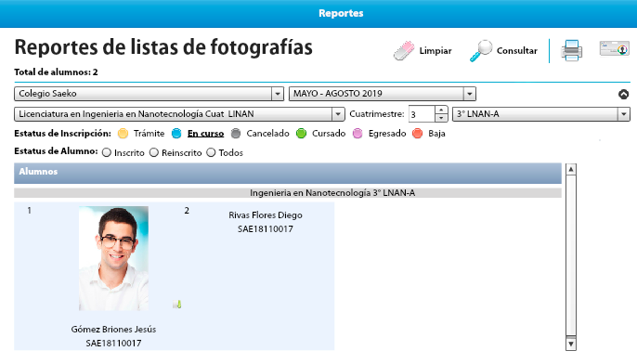Select the blue En curso status

pos(176,134)
